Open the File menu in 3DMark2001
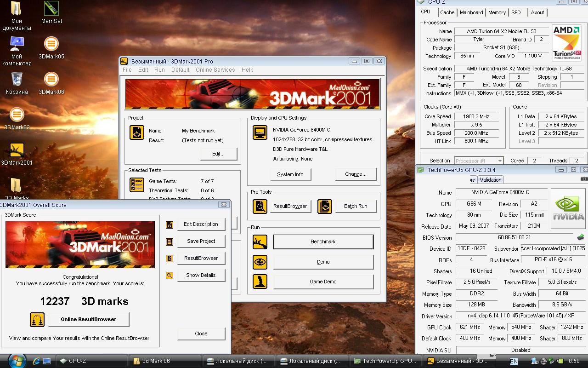This screenshot has height=368, width=588. [127, 70]
